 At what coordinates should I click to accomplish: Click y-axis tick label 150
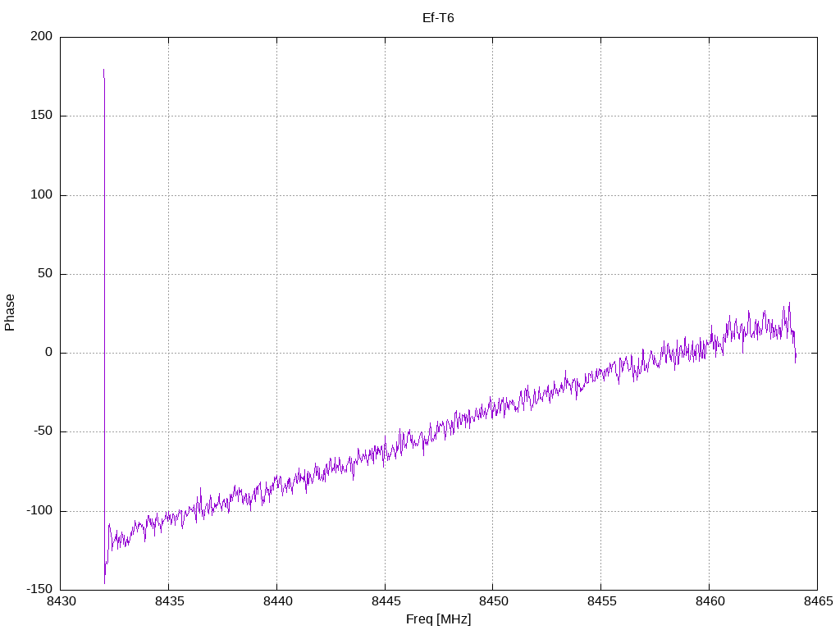click(41, 116)
